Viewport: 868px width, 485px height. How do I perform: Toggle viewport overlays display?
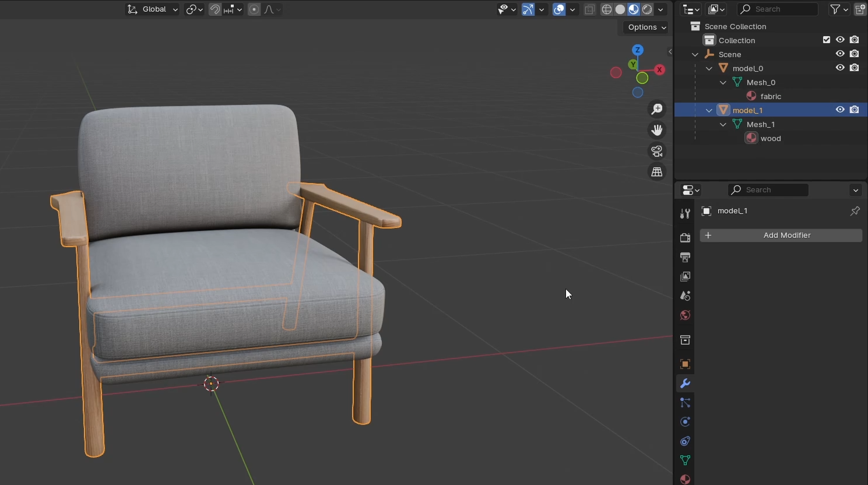[559, 9]
